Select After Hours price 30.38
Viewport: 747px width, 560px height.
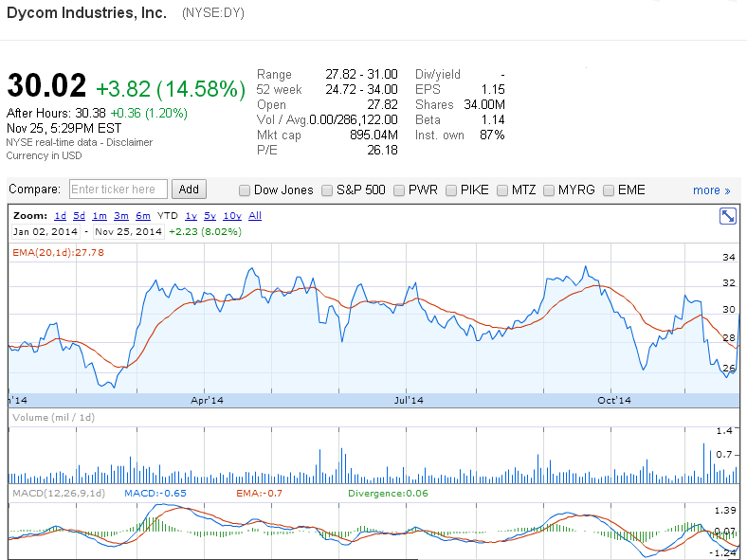pos(90,114)
